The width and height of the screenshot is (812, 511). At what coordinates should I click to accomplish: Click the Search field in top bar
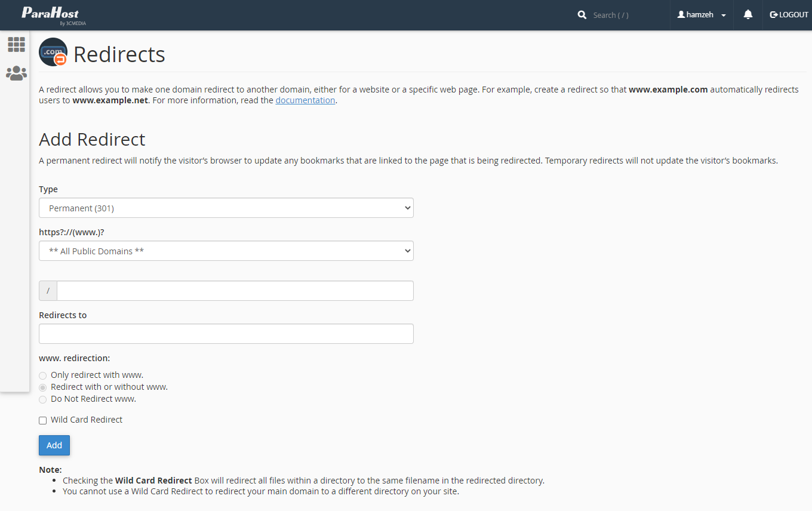tap(627, 15)
